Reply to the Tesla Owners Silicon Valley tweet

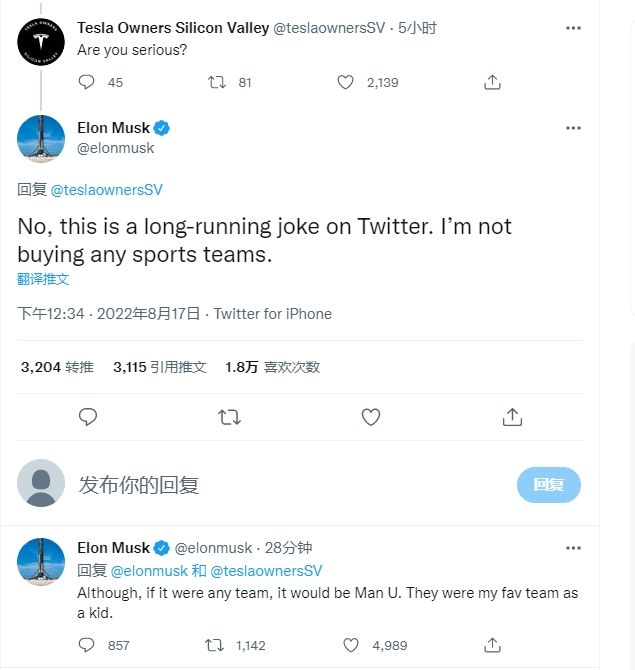pyautogui.click(x=87, y=82)
